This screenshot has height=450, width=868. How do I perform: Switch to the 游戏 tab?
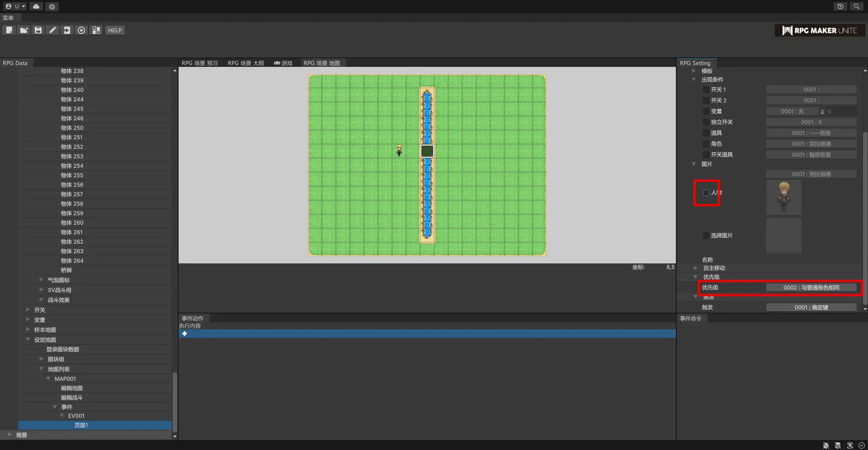(283, 63)
